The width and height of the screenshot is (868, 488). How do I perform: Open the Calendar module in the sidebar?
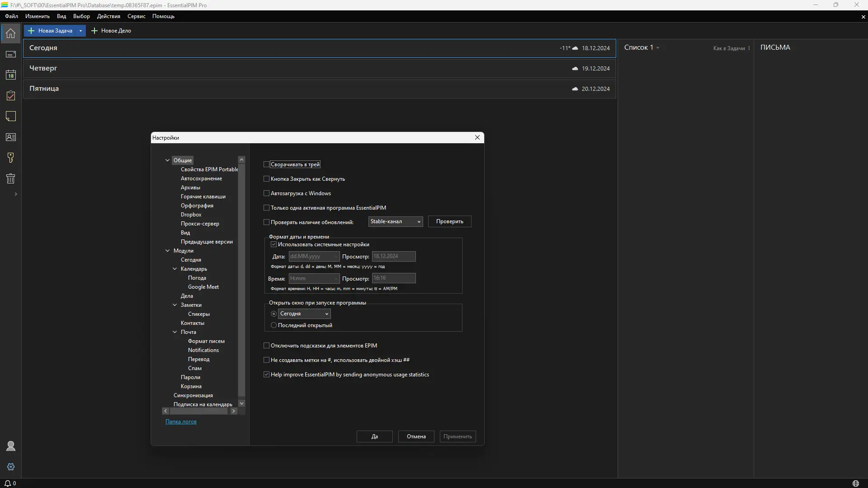point(11,75)
